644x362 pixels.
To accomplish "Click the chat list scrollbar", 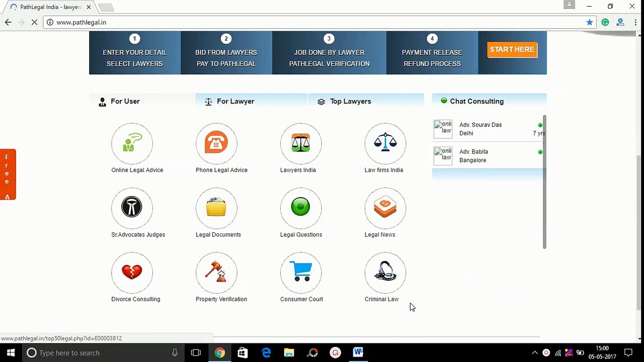I will (544, 181).
